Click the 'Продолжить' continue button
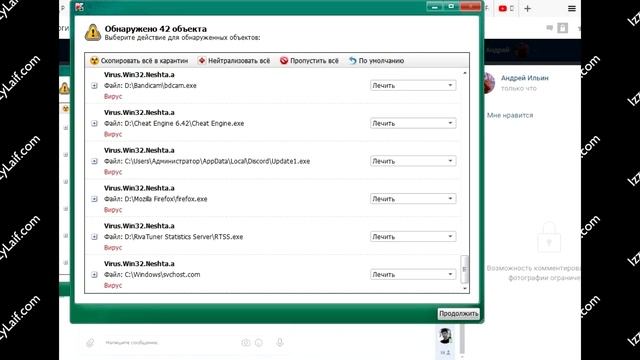The width and height of the screenshot is (640, 360). point(458,313)
